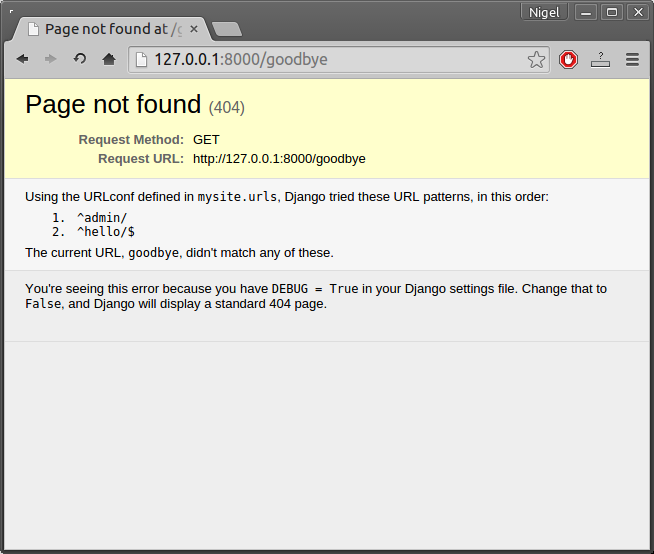Viewport: 654px width, 554px height.
Task: Click the ^hello/$ URL pattern
Action: coord(106,231)
